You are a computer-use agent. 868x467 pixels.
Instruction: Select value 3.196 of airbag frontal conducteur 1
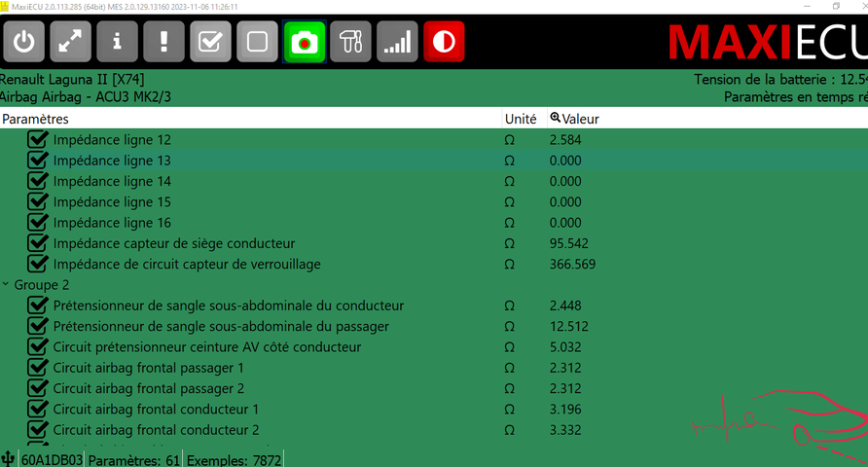[565, 410]
